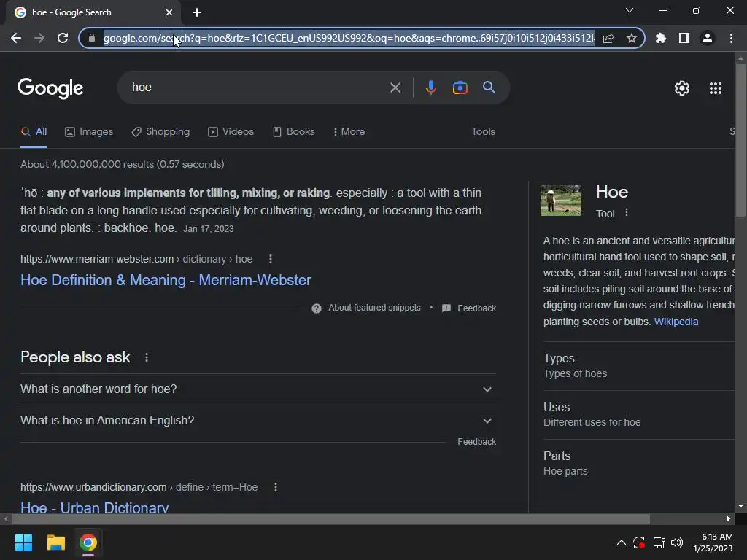The image size is (747, 560).
Task: Click the browser address bar URL
Action: [349, 38]
